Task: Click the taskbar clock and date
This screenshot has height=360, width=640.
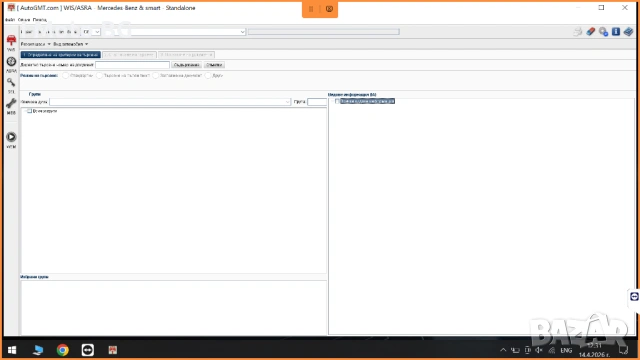Action: pos(594,350)
